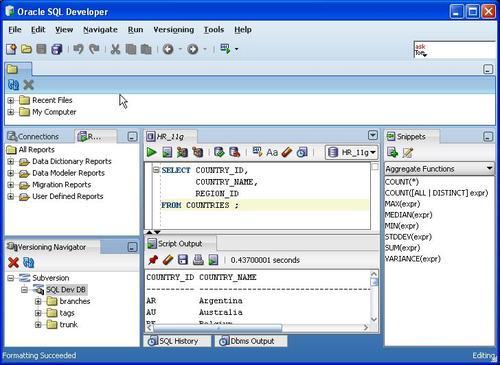Screen dimensions: 500x365
Task: Clear the worksheet with the eraser icon
Action: click(x=287, y=153)
